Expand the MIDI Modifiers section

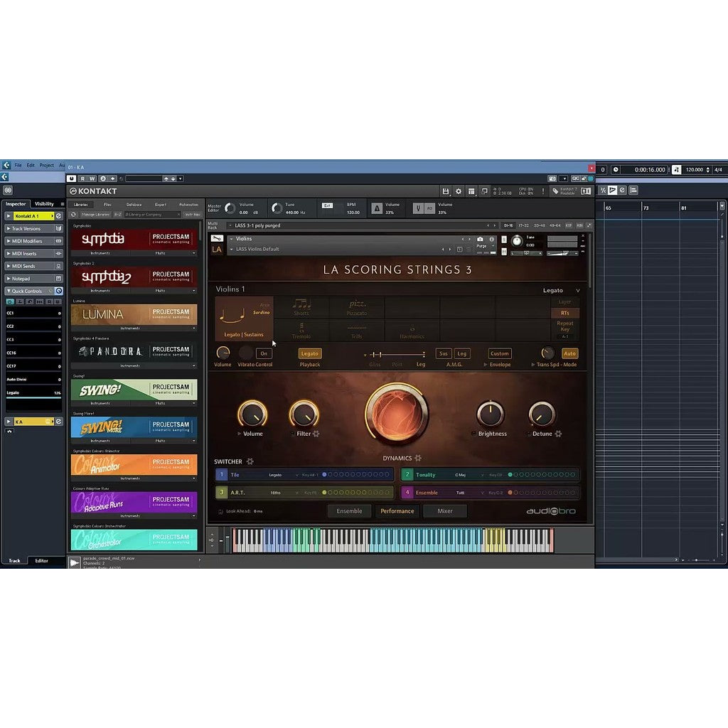(33, 241)
